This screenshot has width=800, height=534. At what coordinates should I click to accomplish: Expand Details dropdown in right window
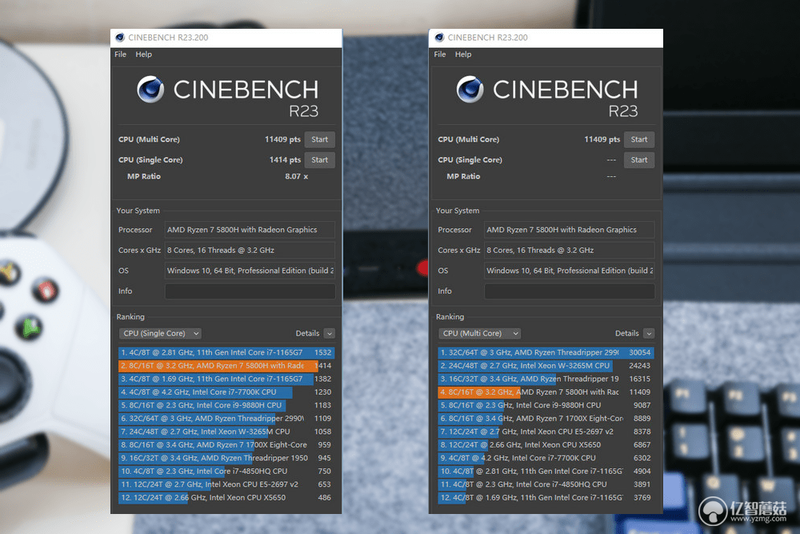click(x=648, y=334)
